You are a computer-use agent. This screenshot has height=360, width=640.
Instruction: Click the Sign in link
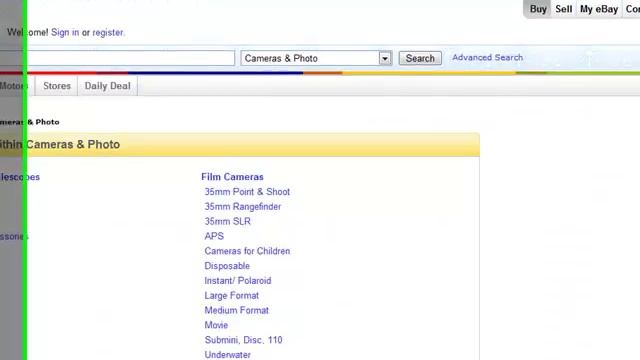[65, 33]
